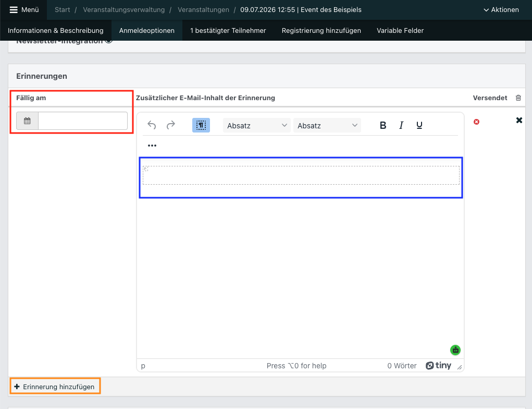This screenshot has height=409, width=532.
Task: Switch to Informationen & Beschreibung tab
Action: [x=56, y=31]
